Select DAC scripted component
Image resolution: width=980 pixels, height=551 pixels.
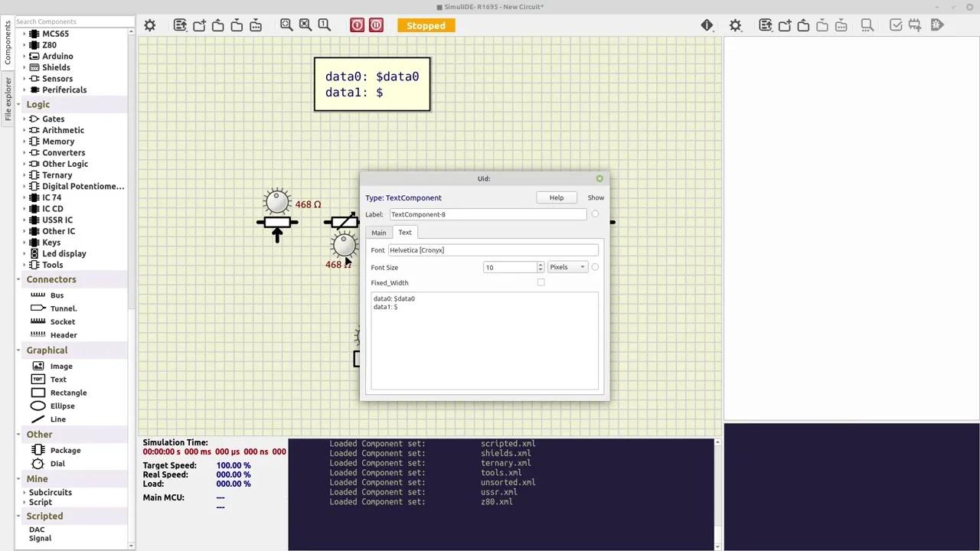coord(37,530)
